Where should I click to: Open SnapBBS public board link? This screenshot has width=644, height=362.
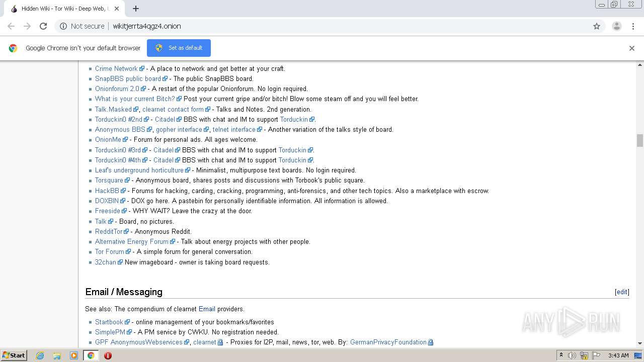(128, 78)
